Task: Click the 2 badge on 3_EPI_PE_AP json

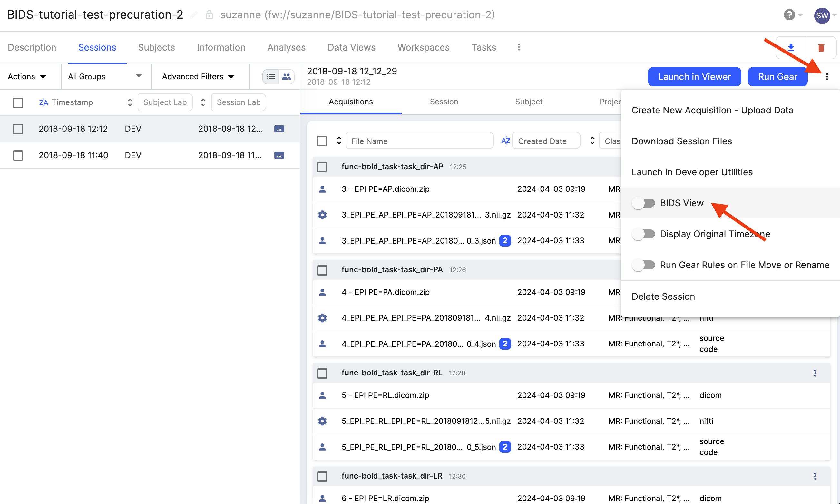Action: click(505, 241)
